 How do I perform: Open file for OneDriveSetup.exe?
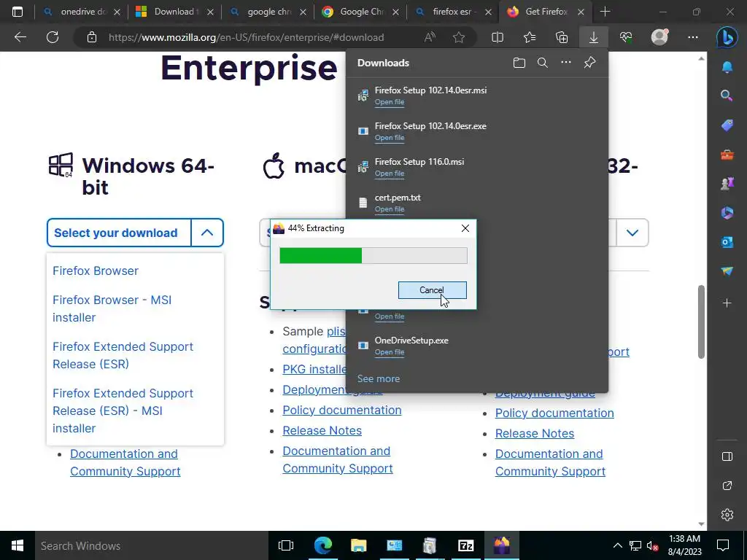390,352
